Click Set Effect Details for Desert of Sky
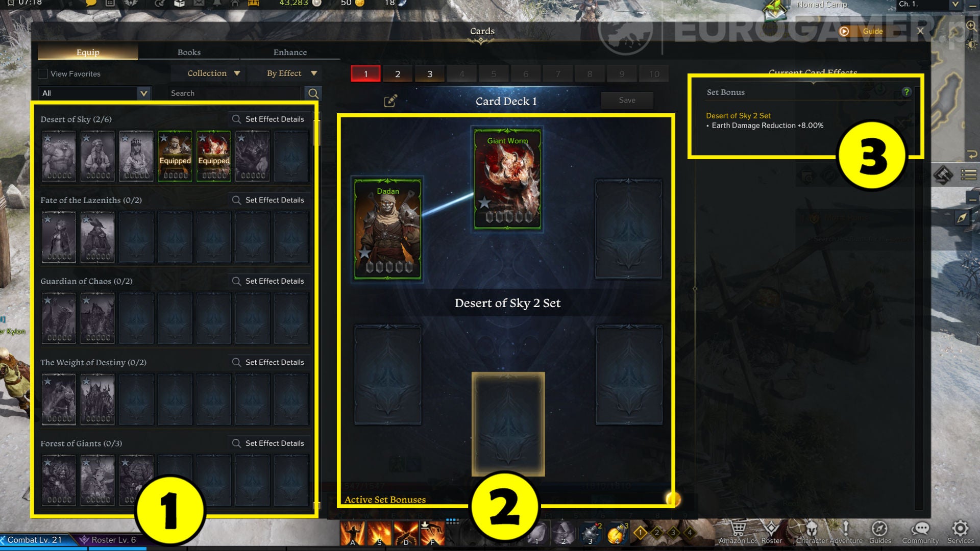Screen dimensions: 980x551 pyautogui.click(x=268, y=119)
